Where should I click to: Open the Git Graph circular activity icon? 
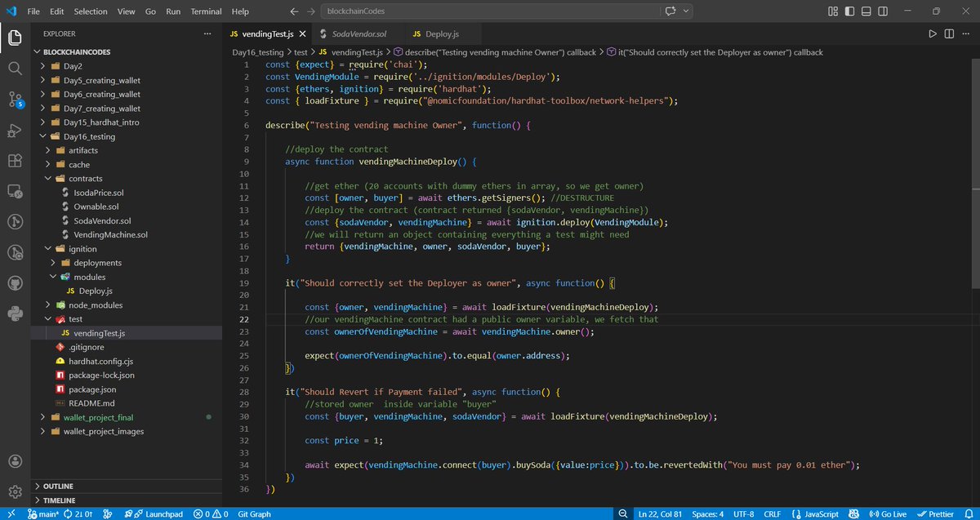pyautogui.click(x=15, y=222)
